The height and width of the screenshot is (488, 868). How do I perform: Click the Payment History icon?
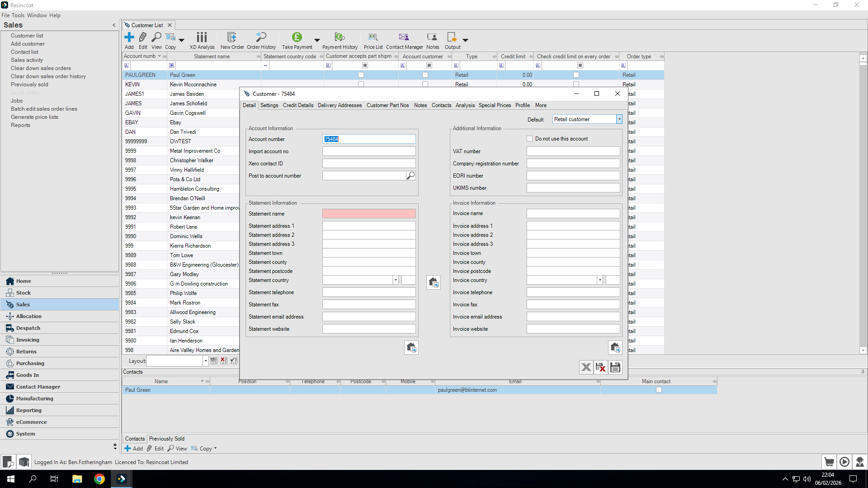click(x=340, y=38)
